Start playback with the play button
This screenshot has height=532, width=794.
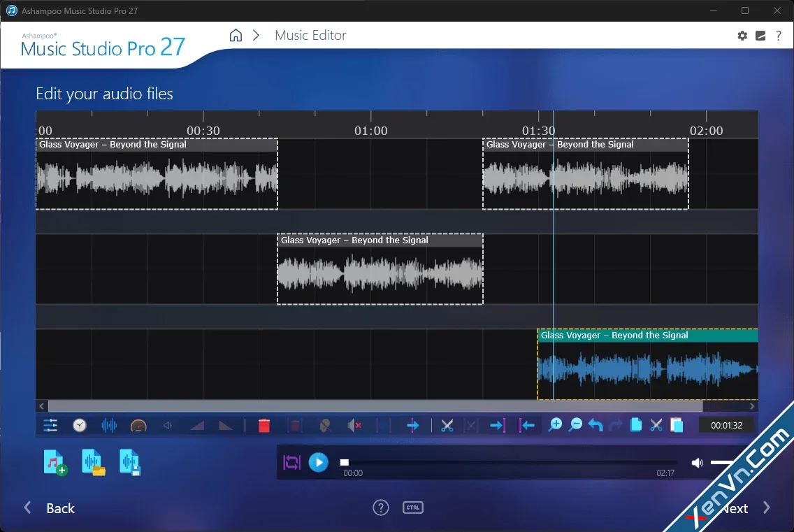(319, 462)
